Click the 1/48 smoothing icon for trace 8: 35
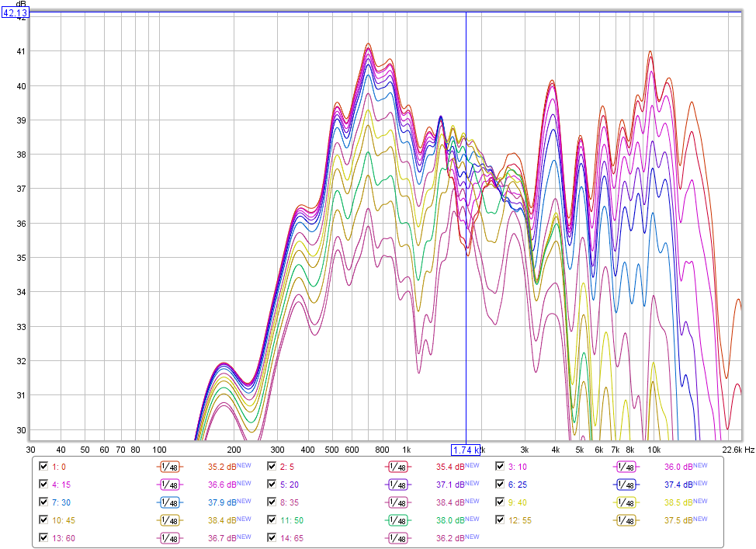756x549 pixels. (x=397, y=502)
